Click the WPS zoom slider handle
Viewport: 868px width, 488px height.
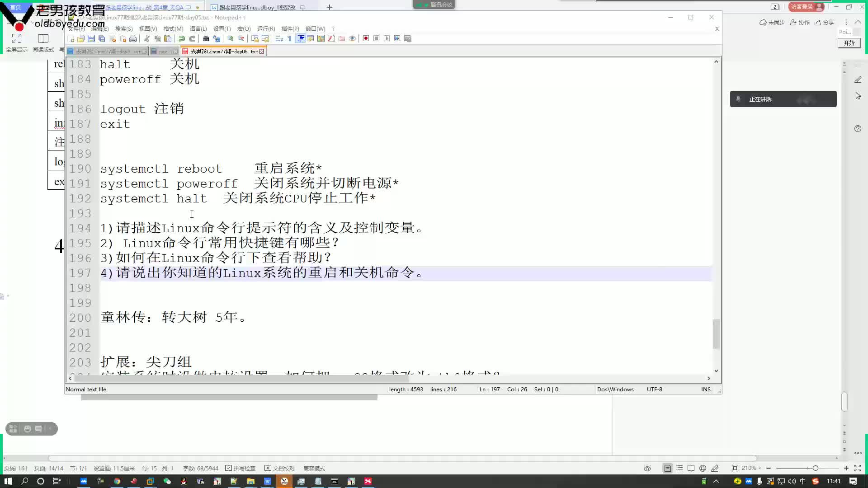click(815, 468)
